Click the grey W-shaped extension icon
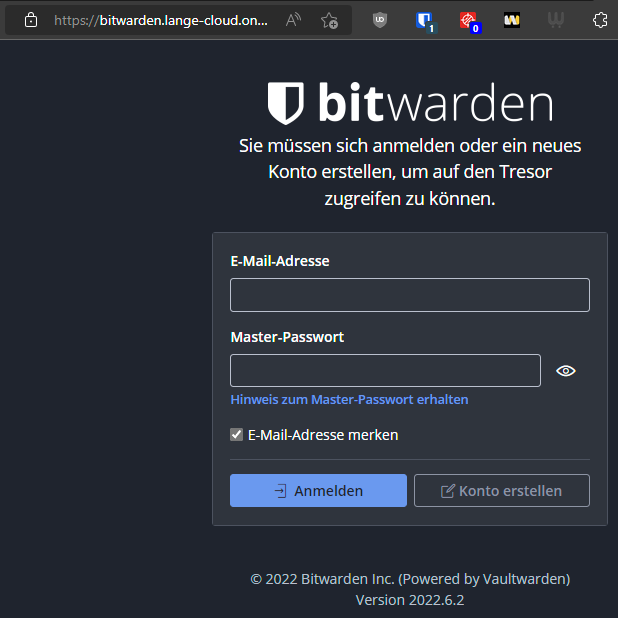618x618 pixels. [x=556, y=20]
